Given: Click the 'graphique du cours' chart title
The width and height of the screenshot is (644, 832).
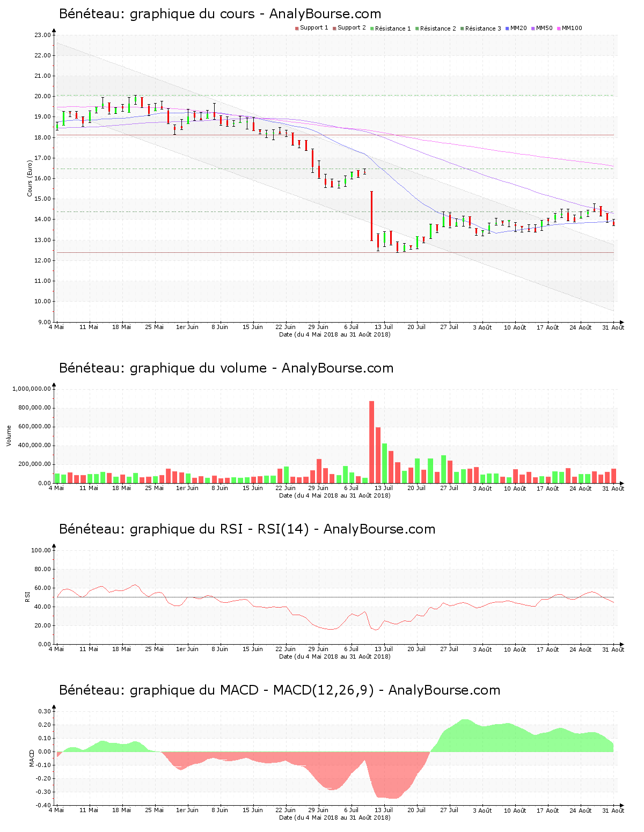Looking at the screenshot, I should (220, 14).
